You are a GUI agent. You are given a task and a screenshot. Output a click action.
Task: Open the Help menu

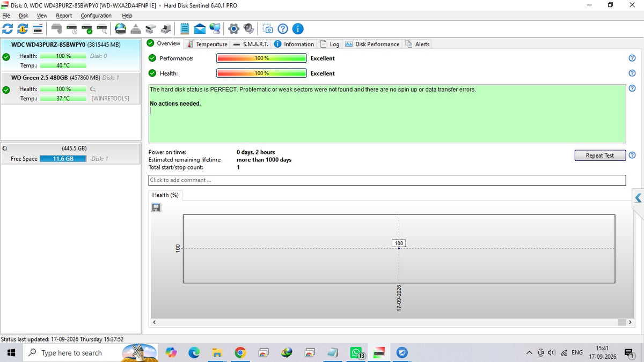point(127,16)
